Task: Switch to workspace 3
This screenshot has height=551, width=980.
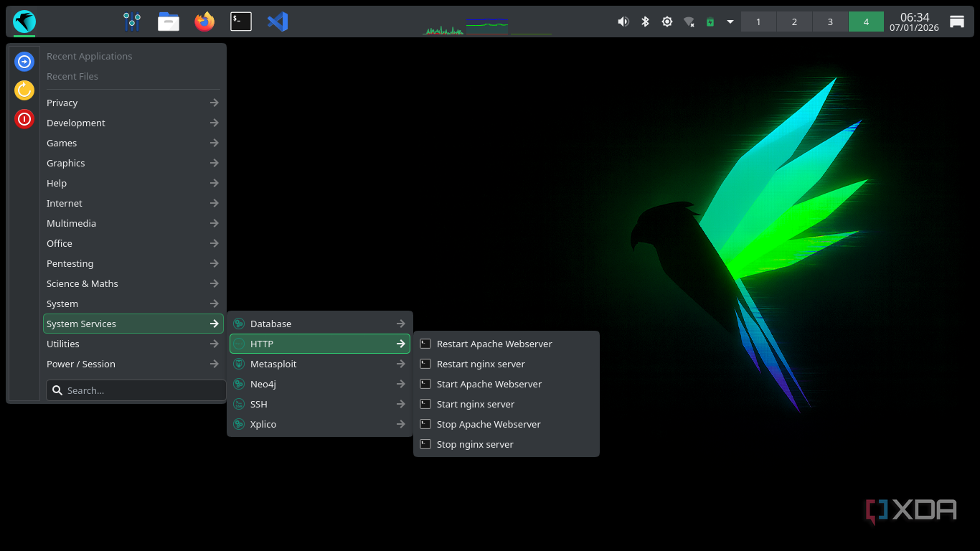Action: point(830,22)
